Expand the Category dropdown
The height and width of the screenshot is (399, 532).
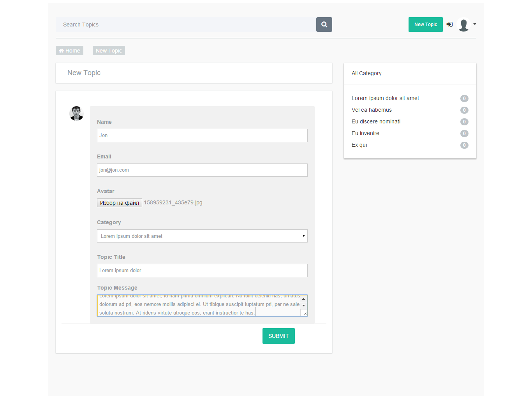pyautogui.click(x=202, y=236)
